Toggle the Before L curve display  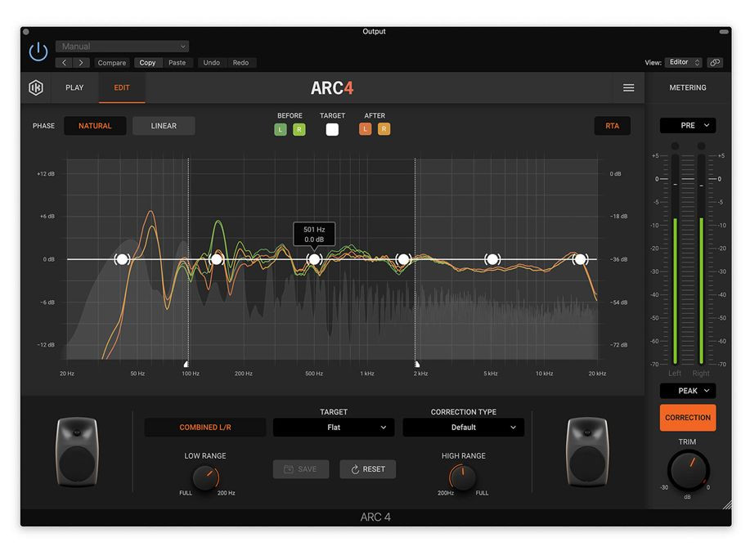281,129
